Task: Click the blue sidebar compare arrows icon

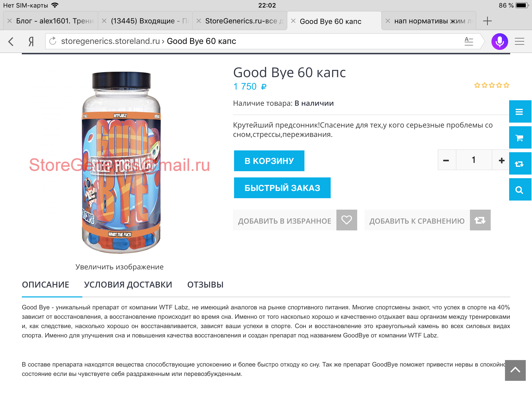Action: pos(519,164)
